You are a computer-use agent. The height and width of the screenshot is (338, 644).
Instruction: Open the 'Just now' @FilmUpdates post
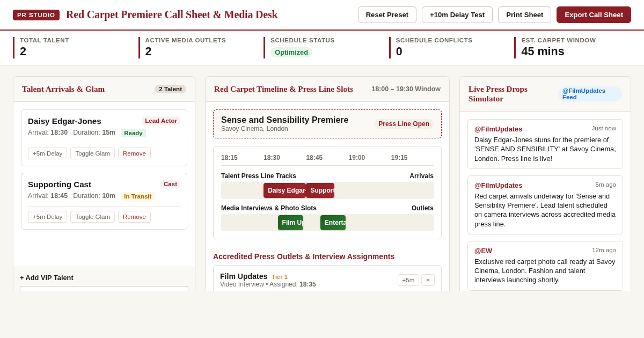pos(545,144)
